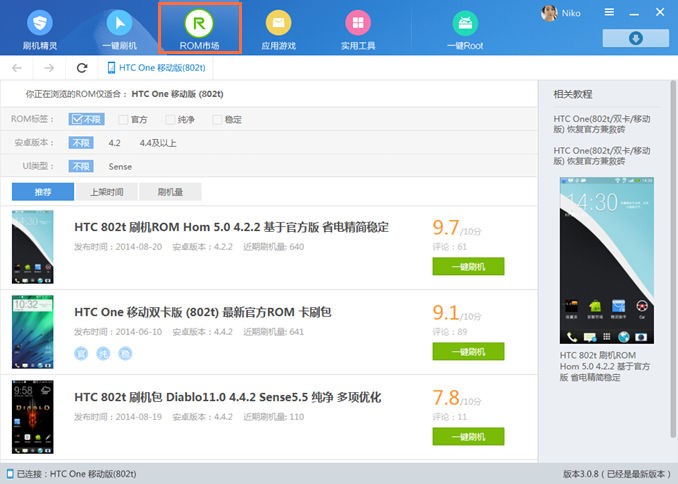
Task: Click 版本3.0.8 version text in status bar
Action: click(x=617, y=474)
